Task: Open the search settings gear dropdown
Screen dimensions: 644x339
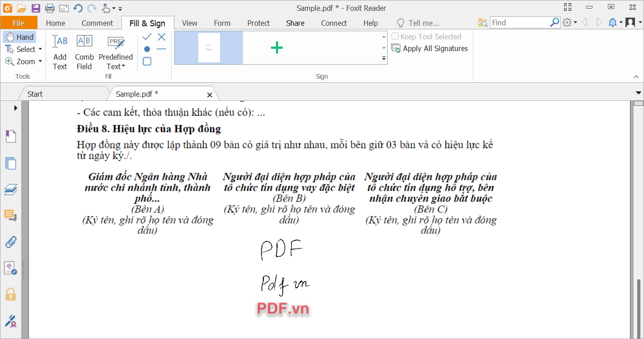Action: point(570,23)
